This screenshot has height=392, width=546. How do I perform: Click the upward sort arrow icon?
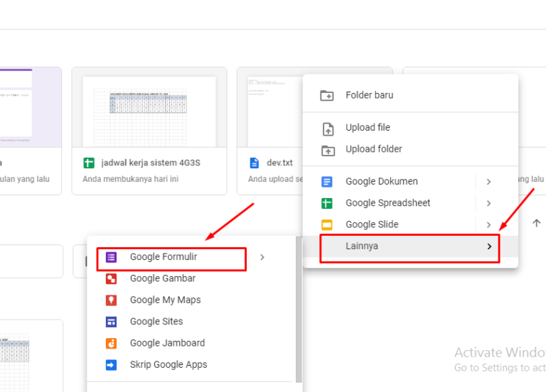pyautogui.click(x=537, y=223)
